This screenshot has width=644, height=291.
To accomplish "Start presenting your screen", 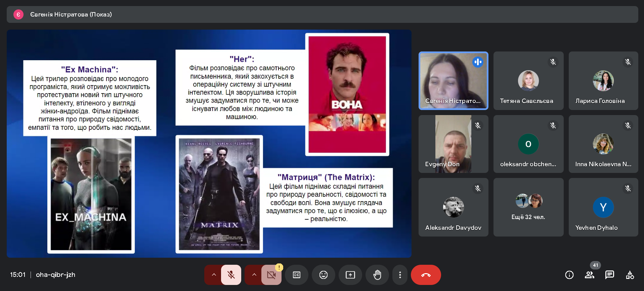I will coord(350,275).
